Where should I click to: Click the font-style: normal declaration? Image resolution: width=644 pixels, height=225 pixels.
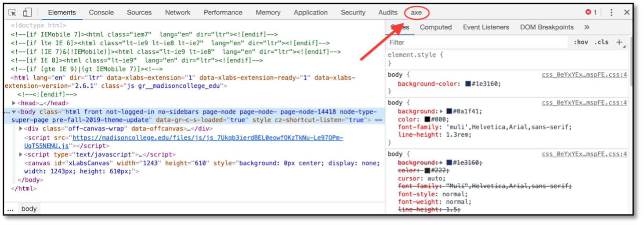pyautogui.click(x=433, y=194)
